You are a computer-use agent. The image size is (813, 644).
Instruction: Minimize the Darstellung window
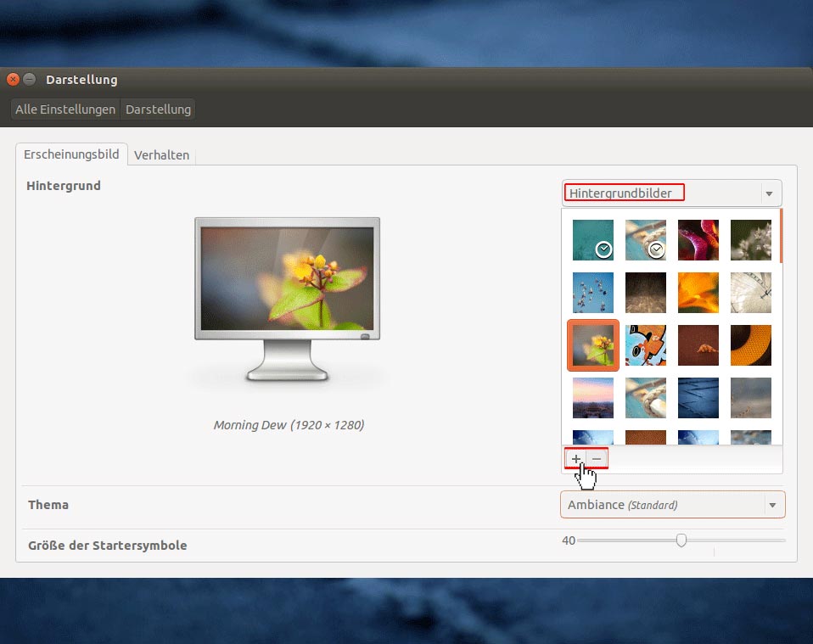(x=30, y=80)
